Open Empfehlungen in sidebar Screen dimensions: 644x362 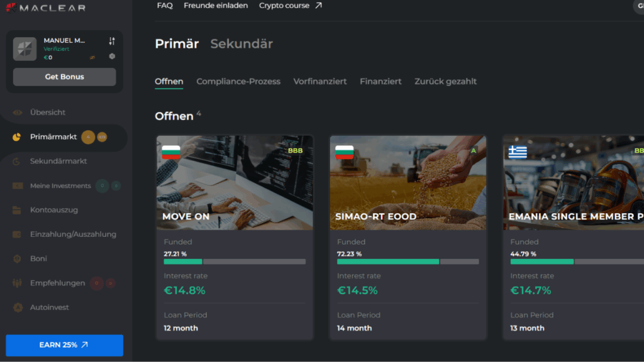coord(57,283)
